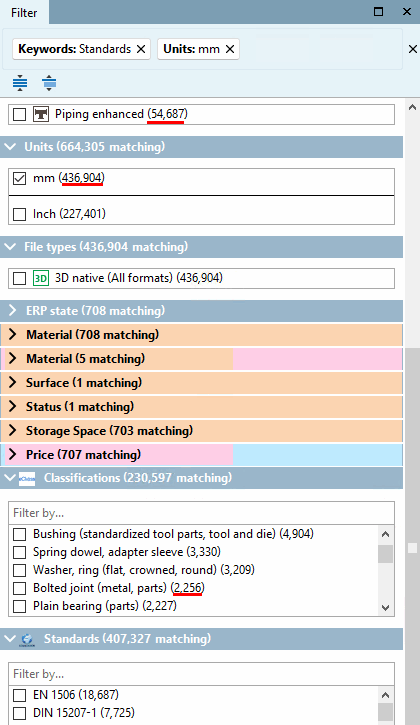The image size is (420, 725).
Task: Enable the EN 1506 standard checkbox
Action: click(19, 695)
